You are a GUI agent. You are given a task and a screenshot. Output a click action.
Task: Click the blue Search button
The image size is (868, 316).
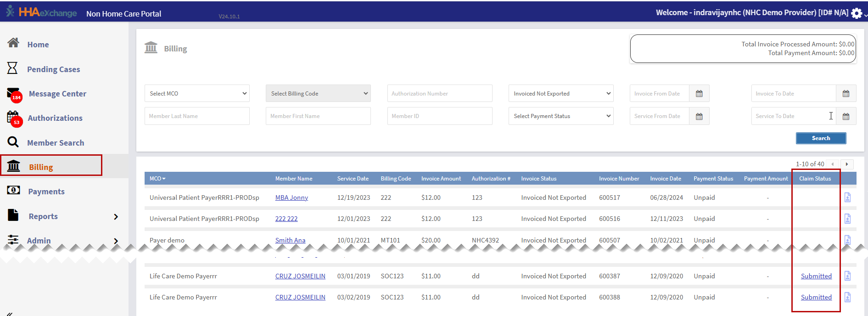[x=821, y=138]
